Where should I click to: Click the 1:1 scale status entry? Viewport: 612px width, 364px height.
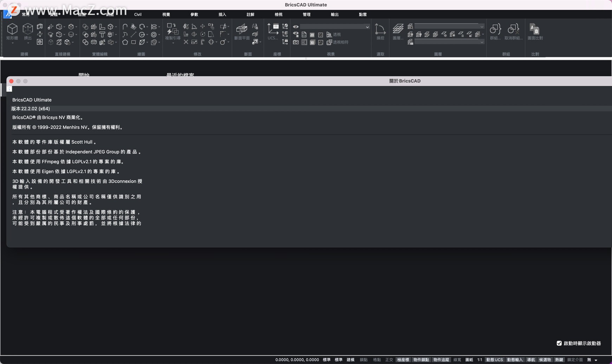click(x=480, y=360)
